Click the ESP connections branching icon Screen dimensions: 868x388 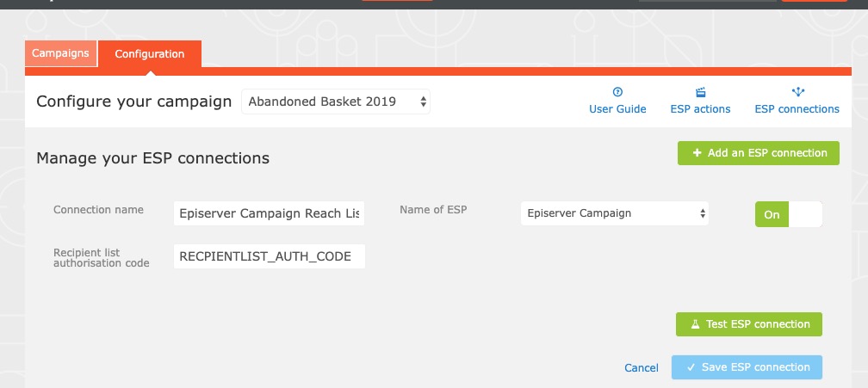[x=797, y=92]
